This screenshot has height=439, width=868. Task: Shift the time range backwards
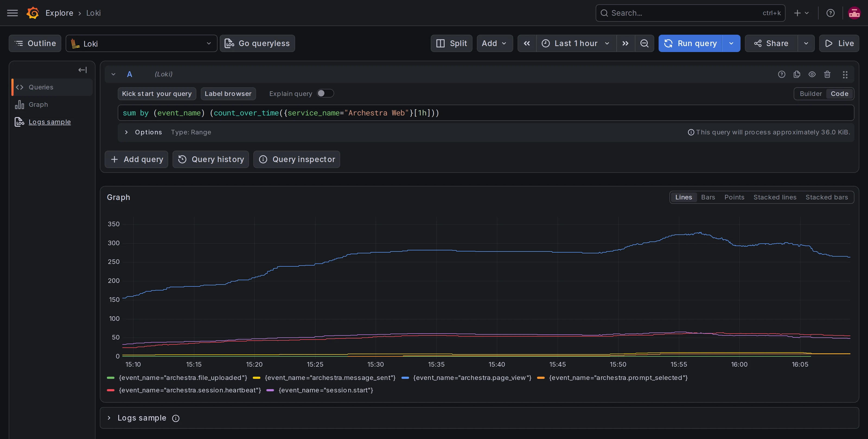coord(527,43)
